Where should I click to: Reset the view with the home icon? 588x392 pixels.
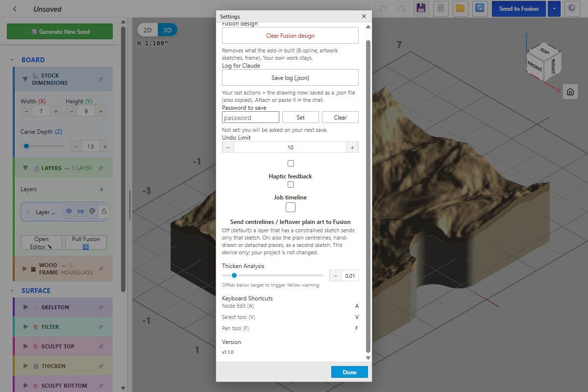coord(570,92)
